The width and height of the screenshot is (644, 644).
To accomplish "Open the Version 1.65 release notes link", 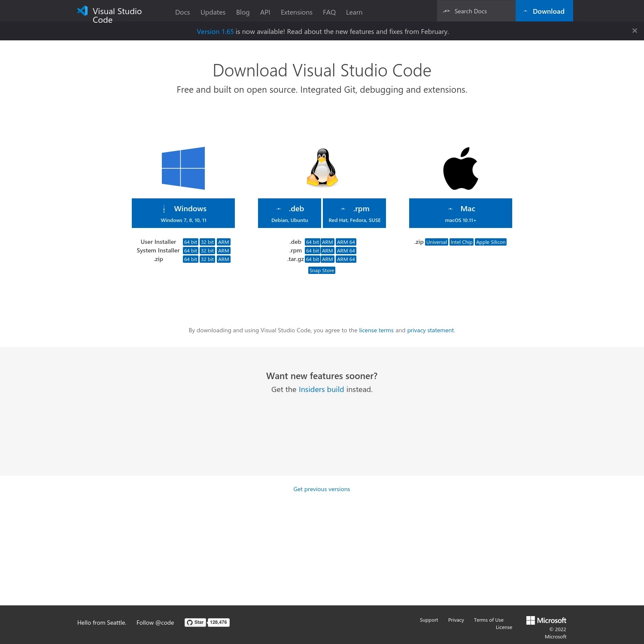I will [216, 32].
